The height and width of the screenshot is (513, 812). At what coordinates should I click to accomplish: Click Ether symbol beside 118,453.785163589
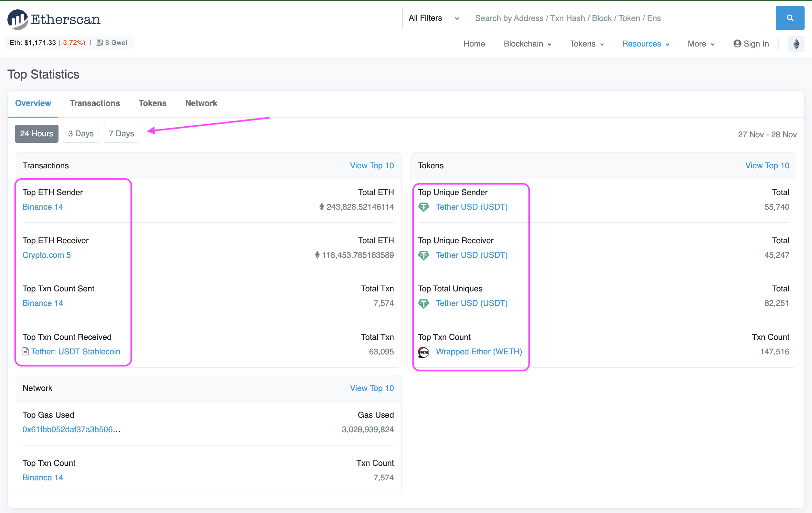317,255
